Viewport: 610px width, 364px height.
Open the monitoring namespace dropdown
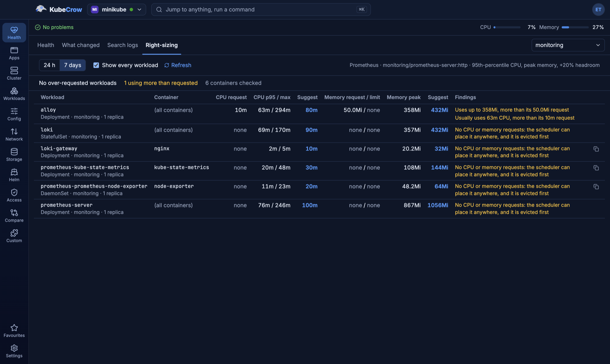[568, 45]
